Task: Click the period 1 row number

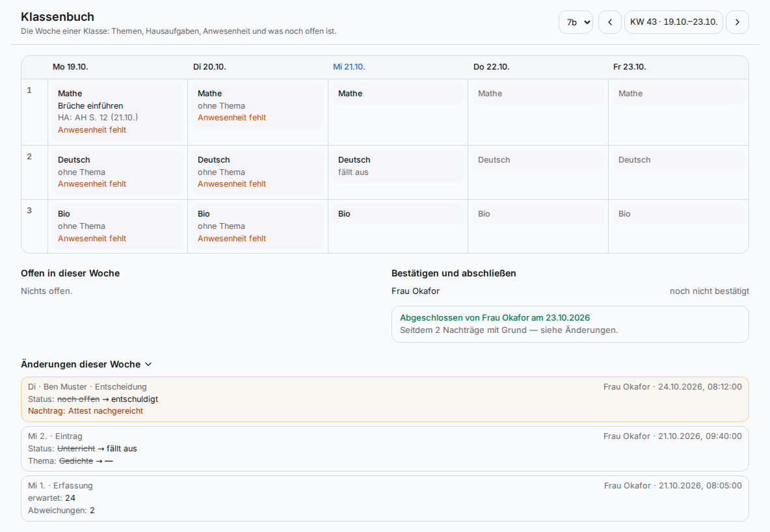Action: tap(29, 90)
